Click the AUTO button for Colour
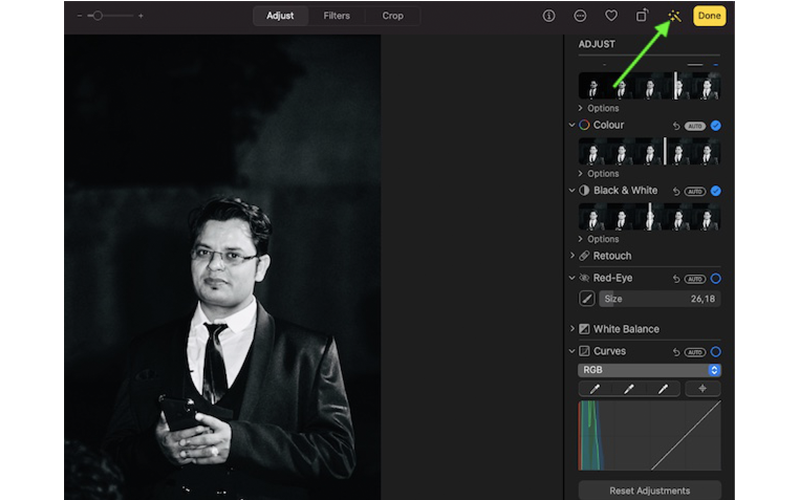The image size is (799, 500). click(695, 126)
